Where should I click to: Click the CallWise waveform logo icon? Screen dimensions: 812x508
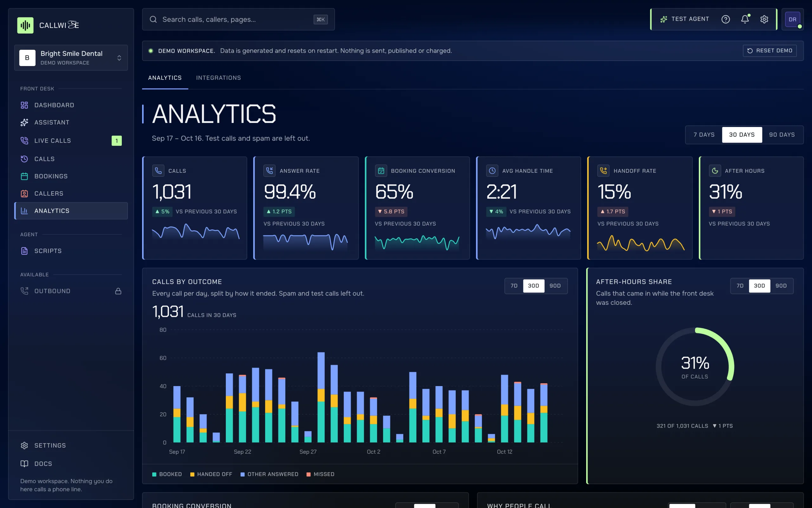pos(25,25)
